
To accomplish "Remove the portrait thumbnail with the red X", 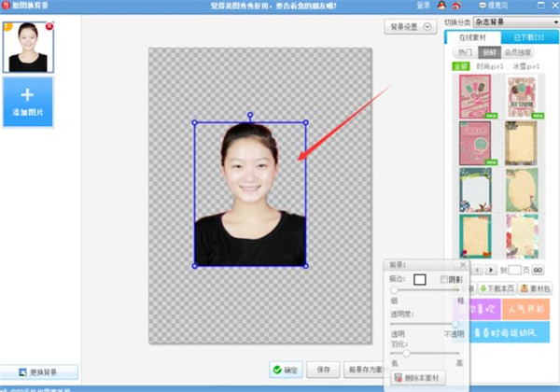I will coord(49,26).
